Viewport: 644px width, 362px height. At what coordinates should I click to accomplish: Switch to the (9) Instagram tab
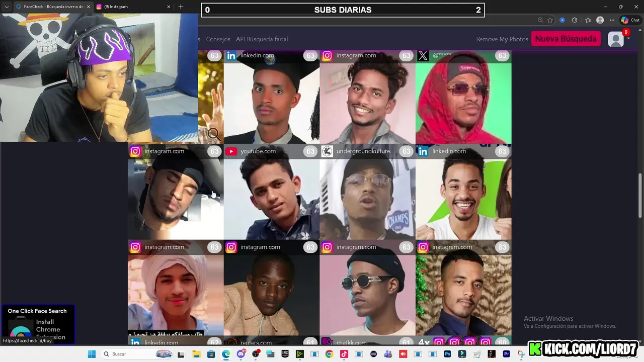pos(133,7)
